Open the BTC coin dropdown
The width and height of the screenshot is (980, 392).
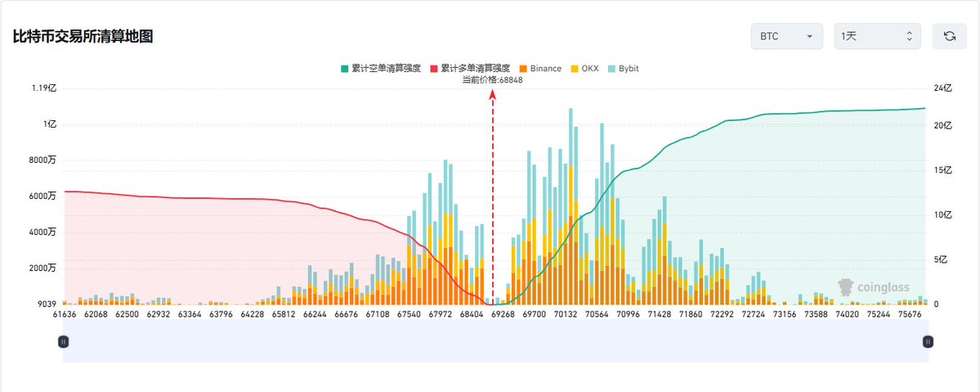click(x=787, y=36)
